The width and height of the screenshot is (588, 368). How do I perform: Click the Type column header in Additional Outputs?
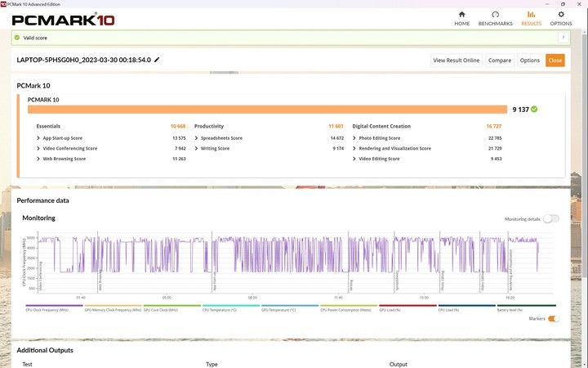point(212,364)
